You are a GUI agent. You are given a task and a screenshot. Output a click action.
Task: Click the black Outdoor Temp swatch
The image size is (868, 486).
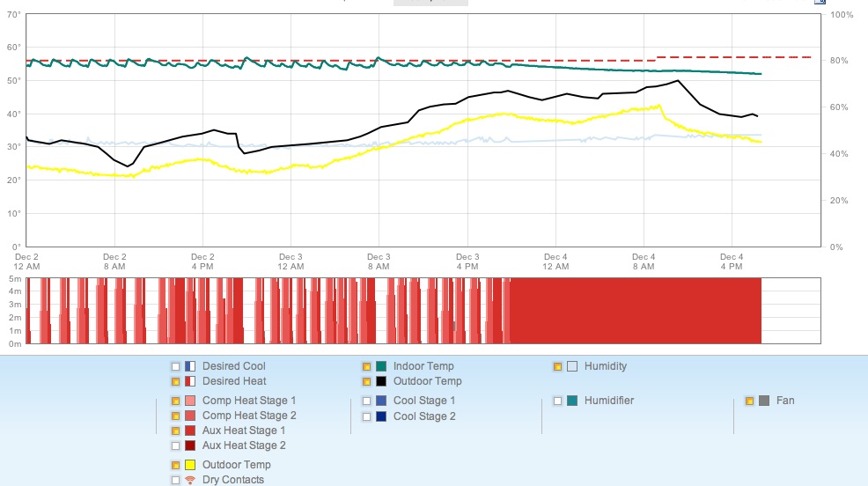[381, 381]
